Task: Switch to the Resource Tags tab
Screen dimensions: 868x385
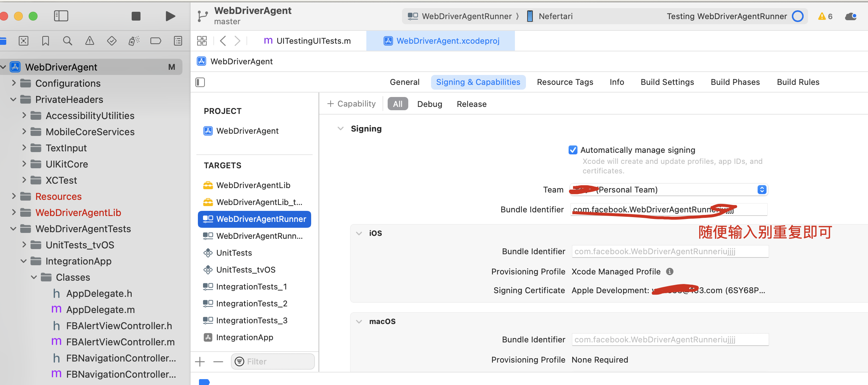Action: [x=565, y=82]
